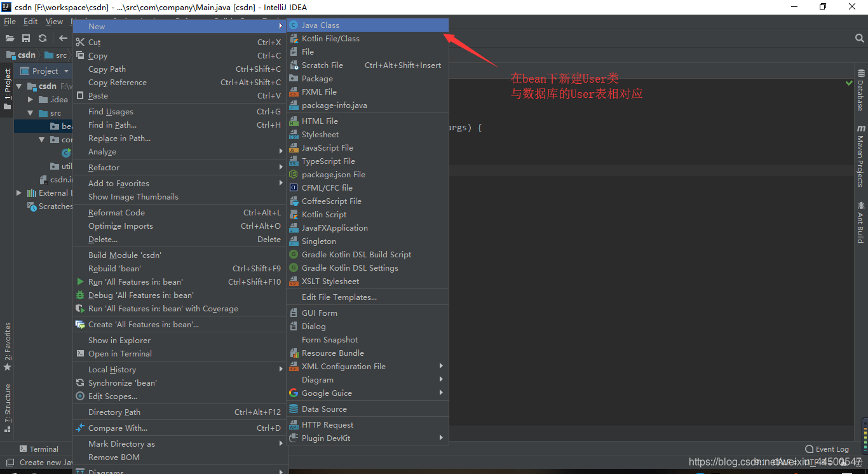The image size is (868, 474).
Task: Click the green Run icon for bean
Action: pyautogui.click(x=80, y=281)
